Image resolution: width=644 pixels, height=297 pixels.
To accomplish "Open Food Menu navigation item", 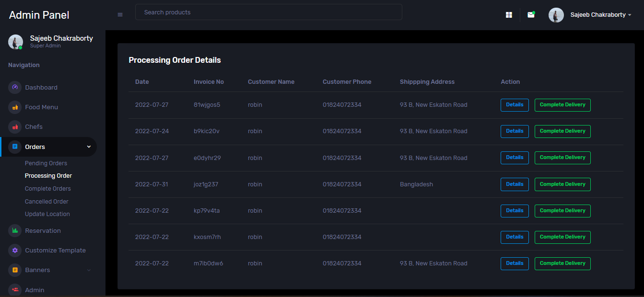I will [41, 107].
